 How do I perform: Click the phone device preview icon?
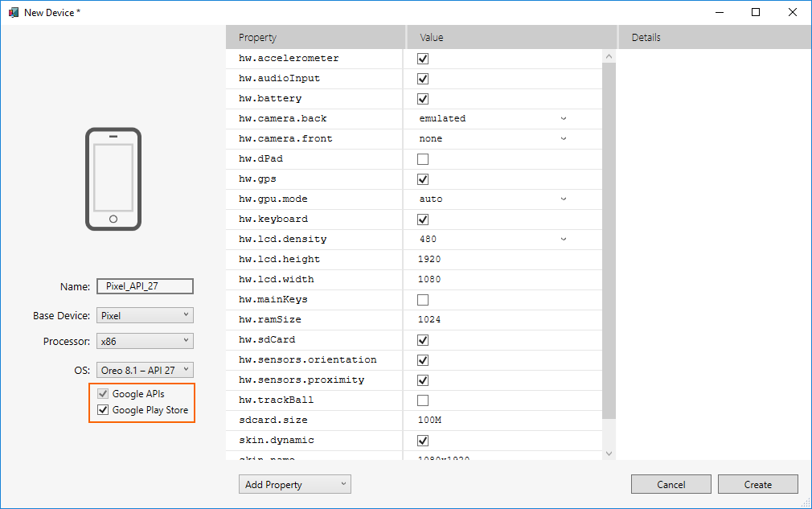pyautogui.click(x=113, y=179)
